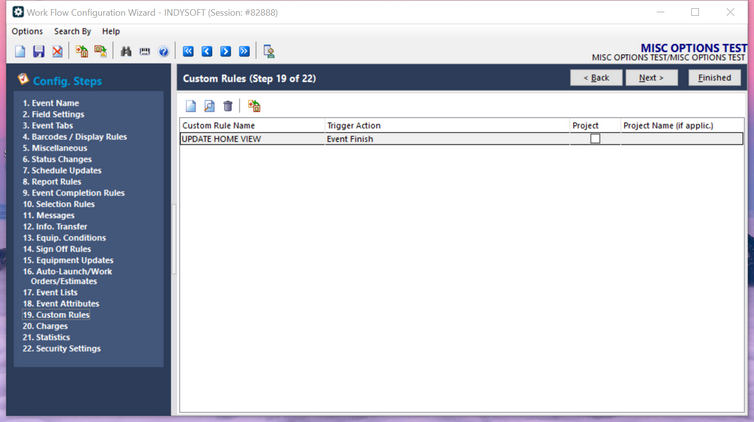Click the save floppy disk icon
754x422 pixels.
[38, 51]
